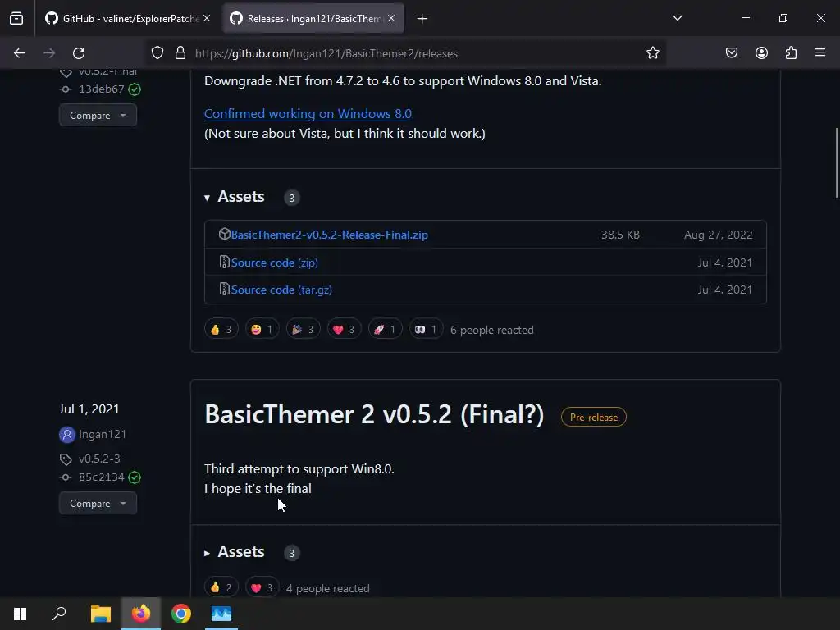Expand Assets section of v0.5.2 (Final?) release

click(235, 552)
